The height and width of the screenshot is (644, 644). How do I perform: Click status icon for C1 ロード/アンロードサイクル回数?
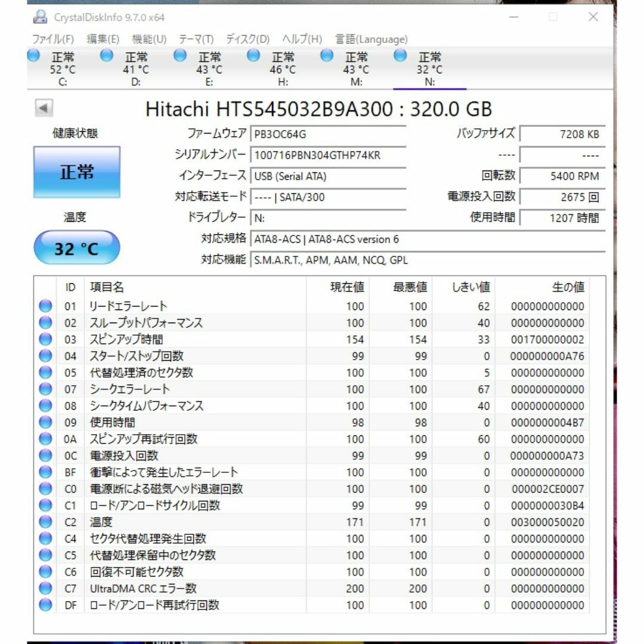pos(45,505)
